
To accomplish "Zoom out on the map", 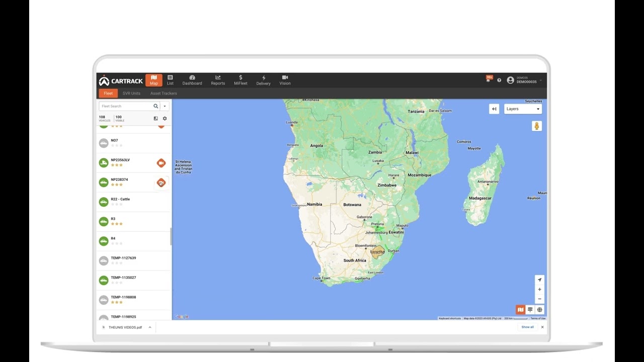I will pos(539,299).
